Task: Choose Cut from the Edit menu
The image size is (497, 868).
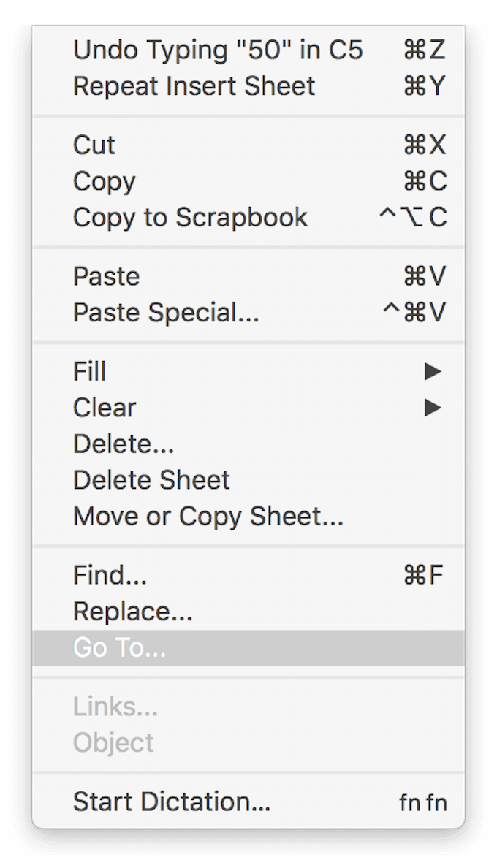Action: pos(94,145)
